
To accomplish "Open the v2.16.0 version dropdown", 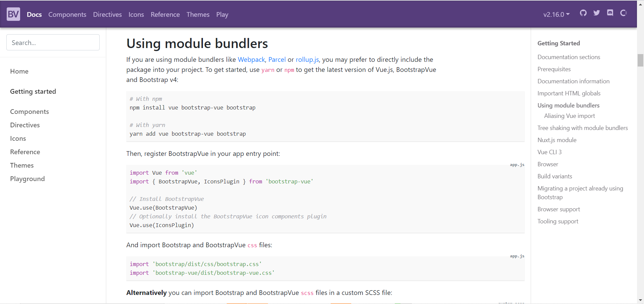I will tap(556, 14).
